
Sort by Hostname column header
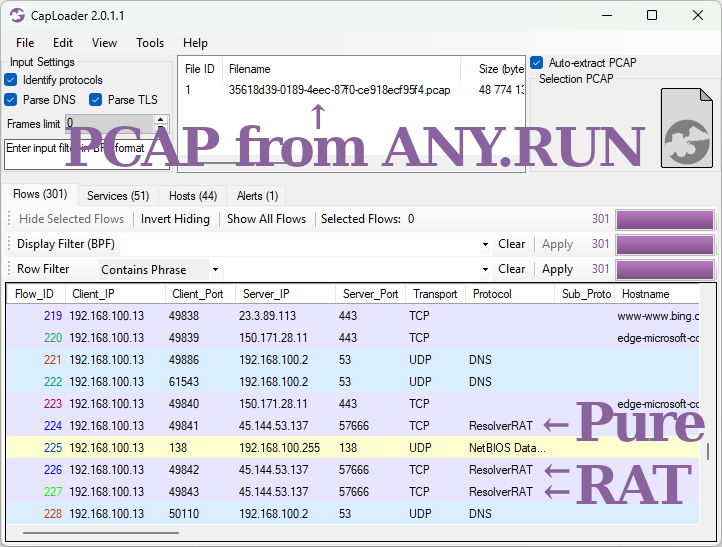pos(657,294)
